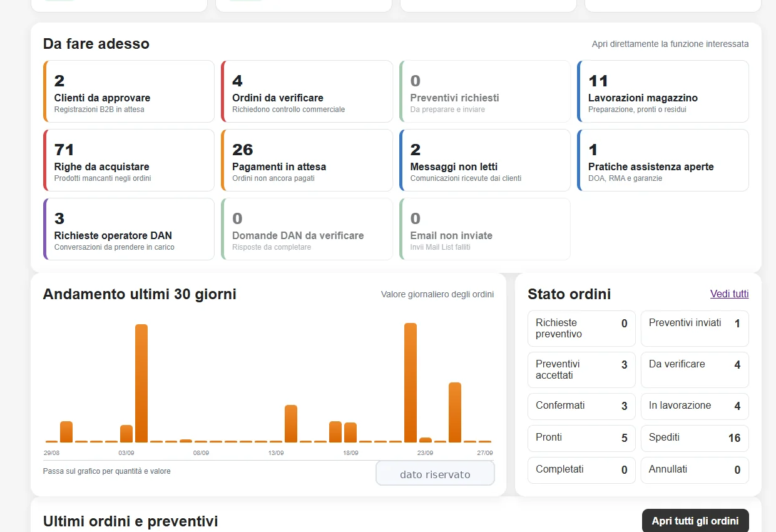Select the Confermati status tile
Viewport: 776px width, 532px height.
pos(581,406)
